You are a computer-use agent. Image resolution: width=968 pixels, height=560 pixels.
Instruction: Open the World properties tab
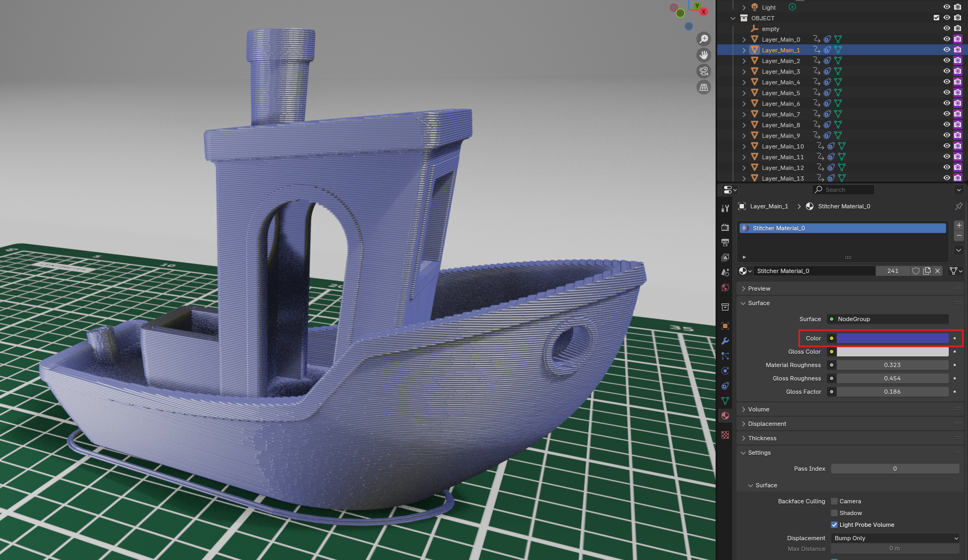pyautogui.click(x=725, y=287)
